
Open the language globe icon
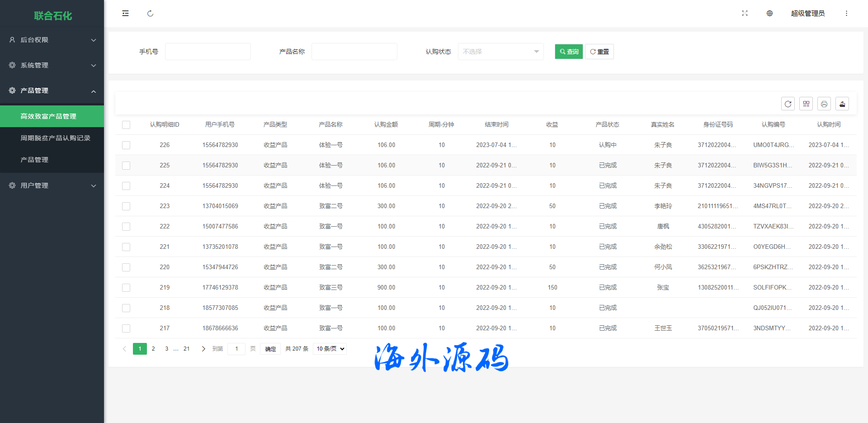769,14
